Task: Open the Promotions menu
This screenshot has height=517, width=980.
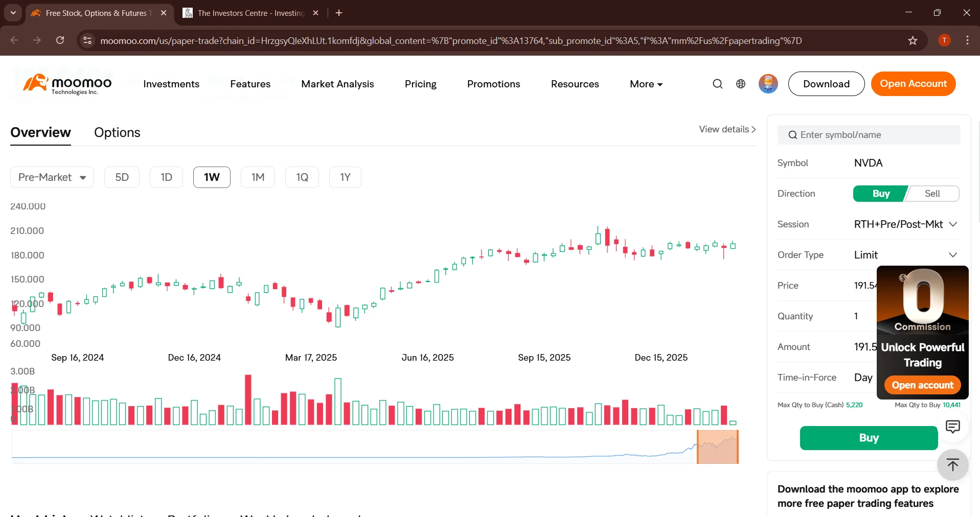Action: (493, 84)
